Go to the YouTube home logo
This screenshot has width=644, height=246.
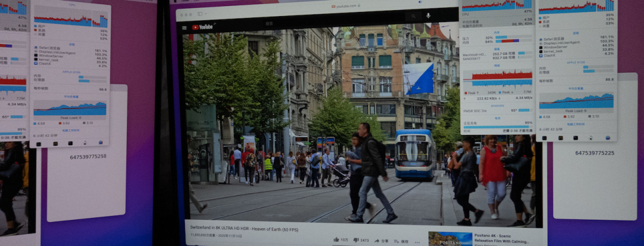click(203, 27)
